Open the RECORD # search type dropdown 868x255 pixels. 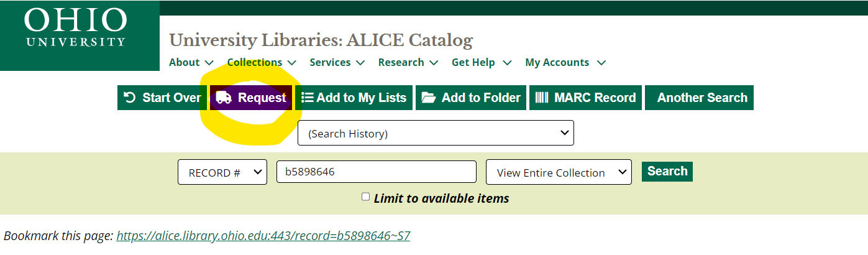click(x=222, y=172)
